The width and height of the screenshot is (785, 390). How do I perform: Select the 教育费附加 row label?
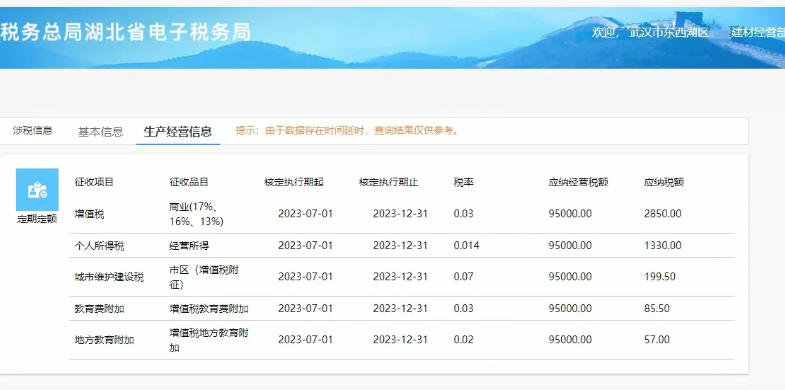(x=99, y=309)
